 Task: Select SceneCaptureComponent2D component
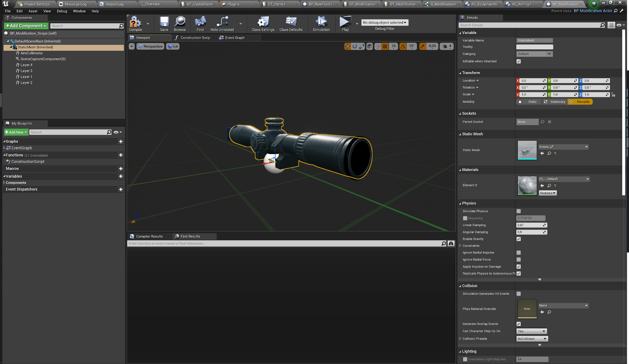(43, 59)
